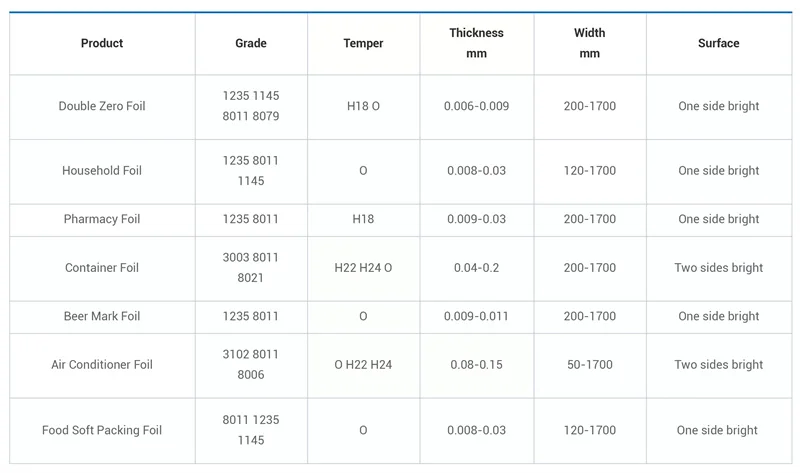Viewport: 800px width, 473px height.
Task: Select the Household Foil product cell
Action: [x=102, y=171]
